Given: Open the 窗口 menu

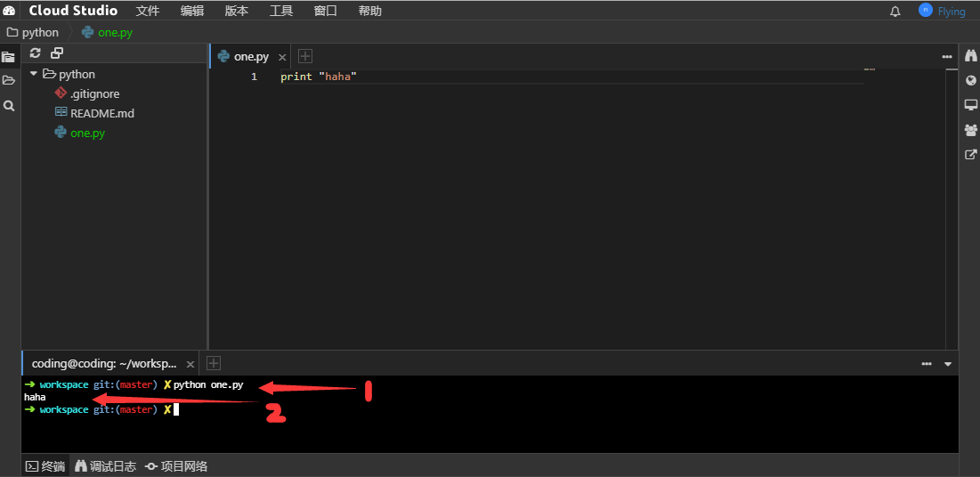Looking at the screenshot, I should tap(326, 11).
